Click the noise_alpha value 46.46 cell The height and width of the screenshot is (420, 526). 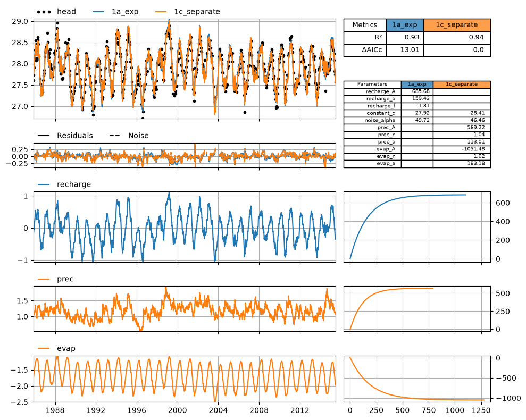[x=462, y=121]
